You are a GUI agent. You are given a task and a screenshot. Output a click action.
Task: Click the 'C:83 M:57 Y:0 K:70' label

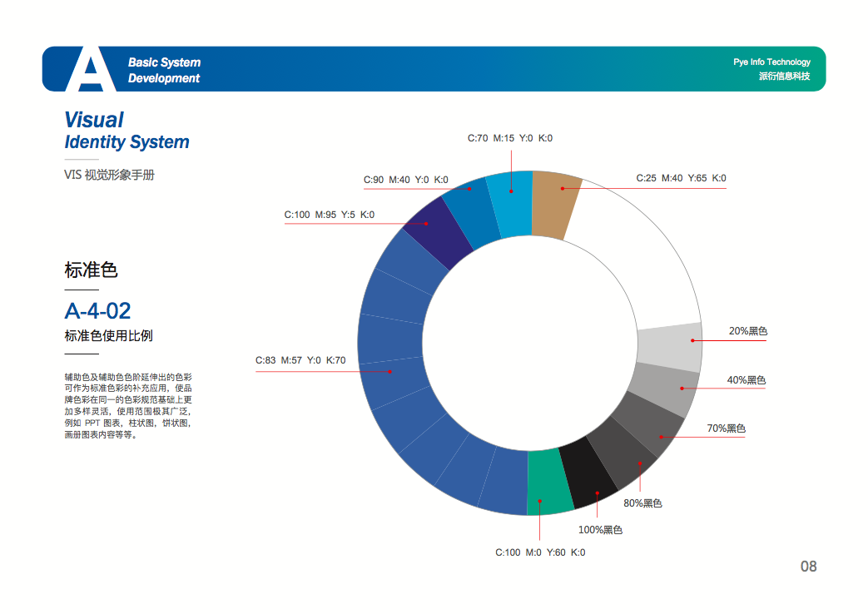tap(300, 360)
